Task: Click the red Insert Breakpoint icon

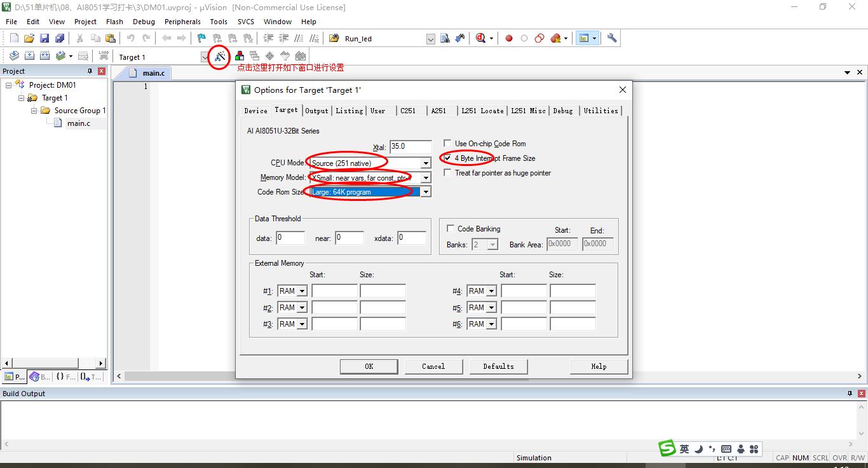Action: coord(509,38)
